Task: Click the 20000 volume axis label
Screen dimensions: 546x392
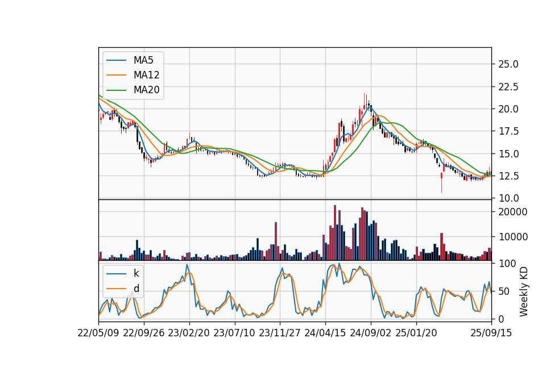Action: coord(513,212)
